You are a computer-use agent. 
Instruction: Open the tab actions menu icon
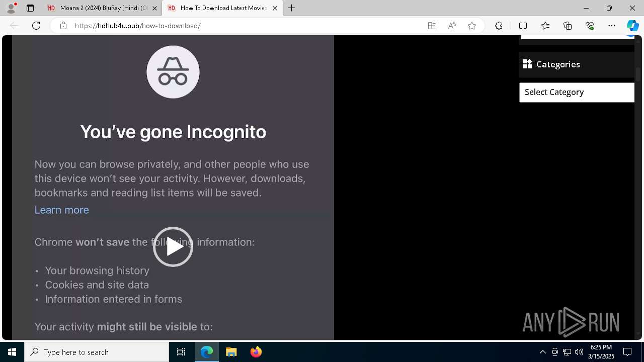[30, 8]
